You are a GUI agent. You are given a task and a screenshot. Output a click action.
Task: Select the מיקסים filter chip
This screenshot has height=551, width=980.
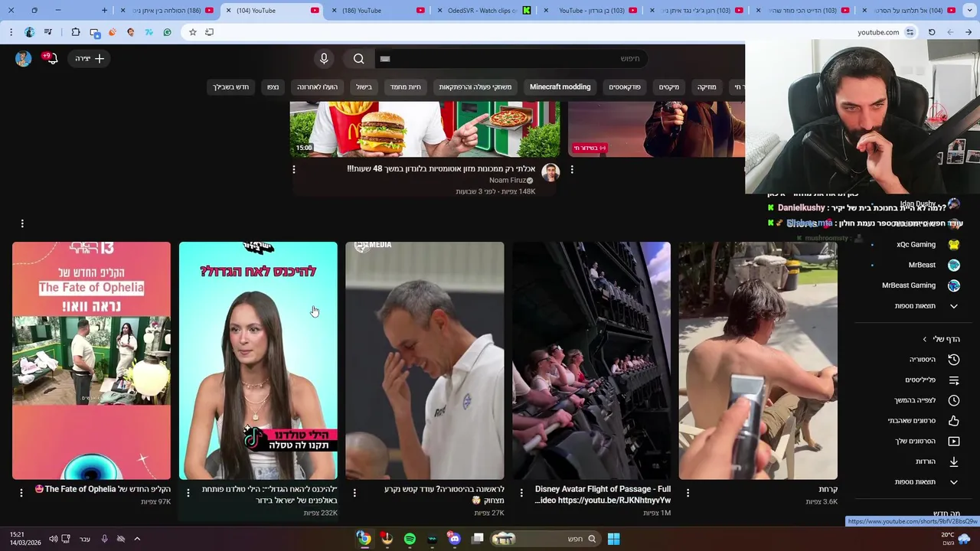point(669,87)
